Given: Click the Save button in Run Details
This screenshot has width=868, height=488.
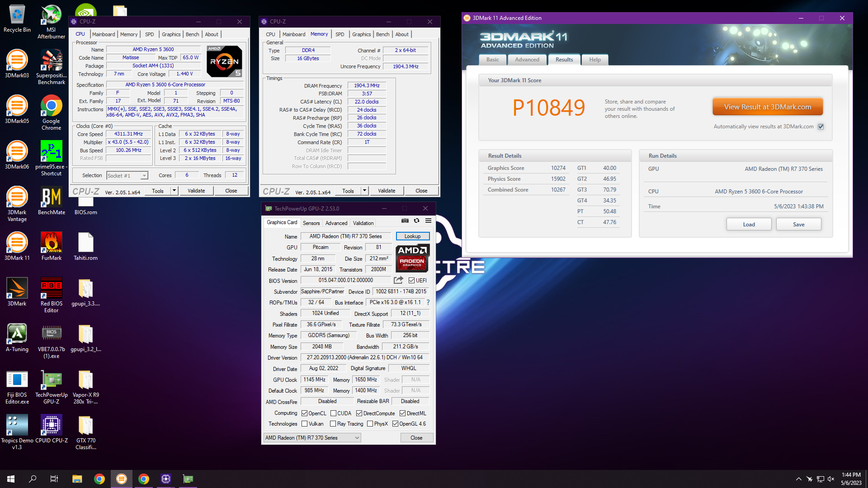Looking at the screenshot, I should click(798, 225).
